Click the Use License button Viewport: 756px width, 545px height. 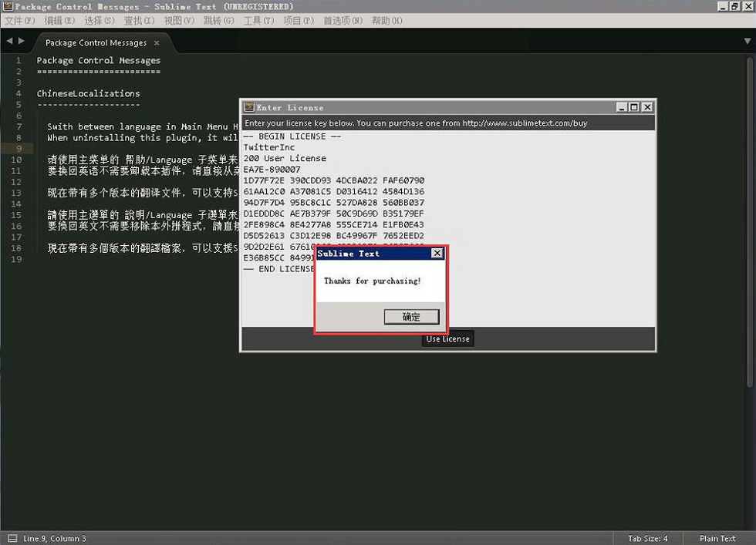pyautogui.click(x=448, y=338)
